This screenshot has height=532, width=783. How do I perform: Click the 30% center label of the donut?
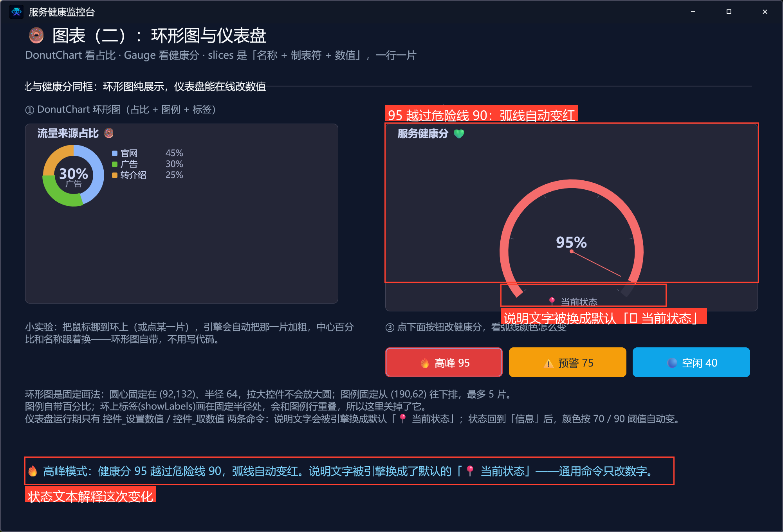[74, 173]
